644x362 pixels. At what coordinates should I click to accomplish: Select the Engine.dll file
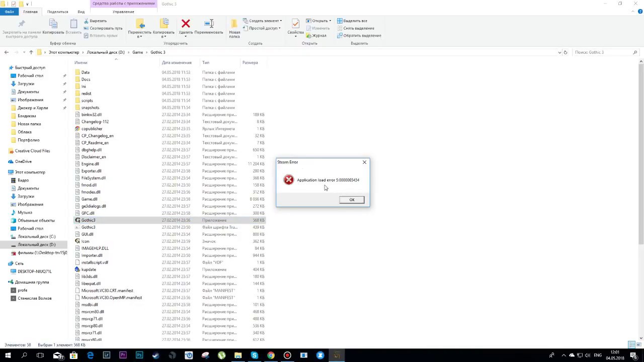pyautogui.click(x=90, y=164)
